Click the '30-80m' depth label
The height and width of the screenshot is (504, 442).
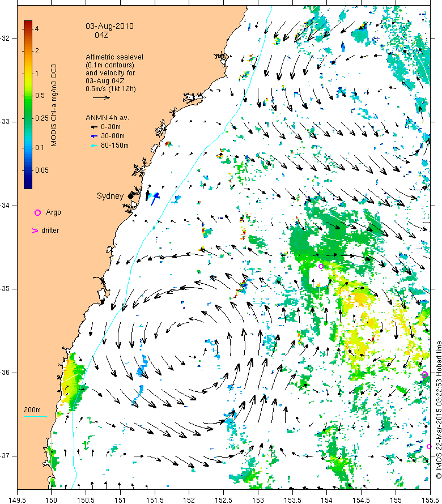[x=113, y=136]
